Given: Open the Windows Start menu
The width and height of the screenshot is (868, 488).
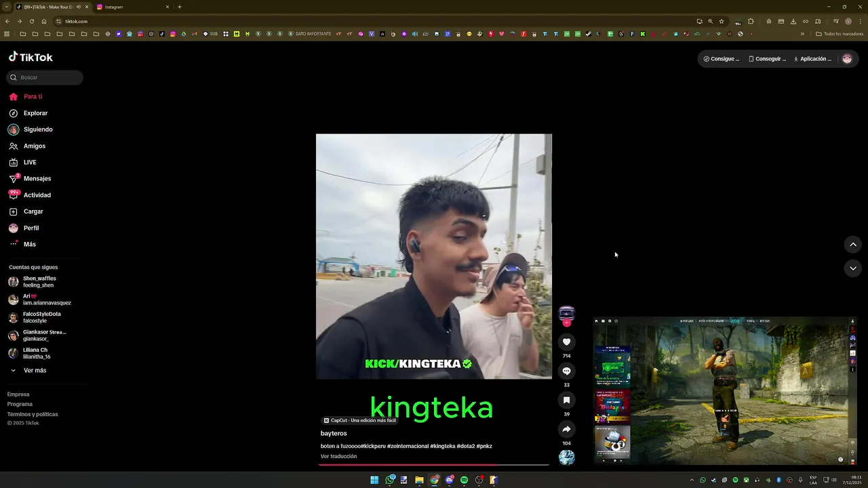Looking at the screenshot, I should (374, 480).
